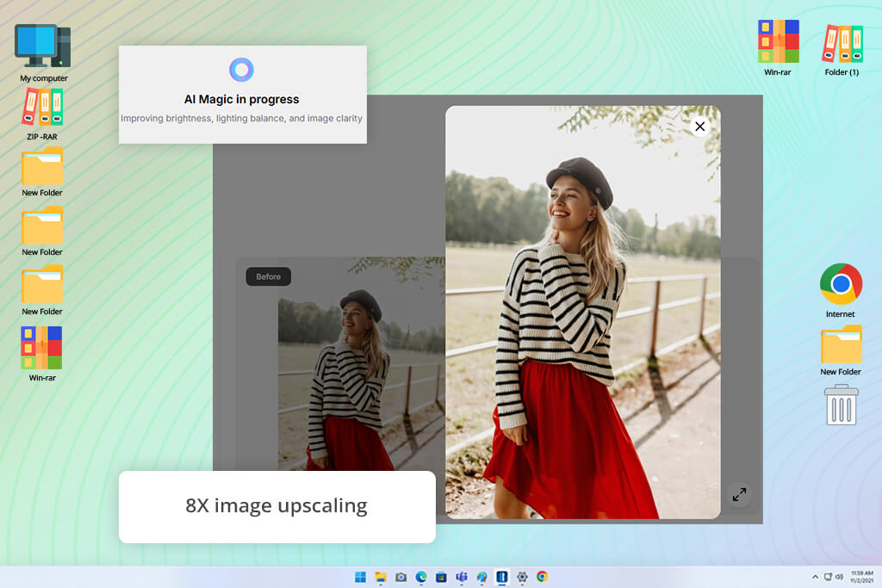Open File Explorer from the taskbar
The image size is (882, 588).
pyautogui.click(x=381, y=577)
